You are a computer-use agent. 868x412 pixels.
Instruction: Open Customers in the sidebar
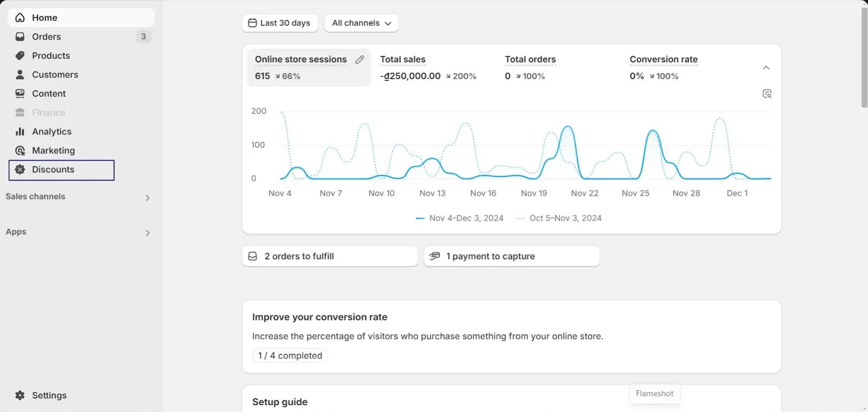(81, 75)
